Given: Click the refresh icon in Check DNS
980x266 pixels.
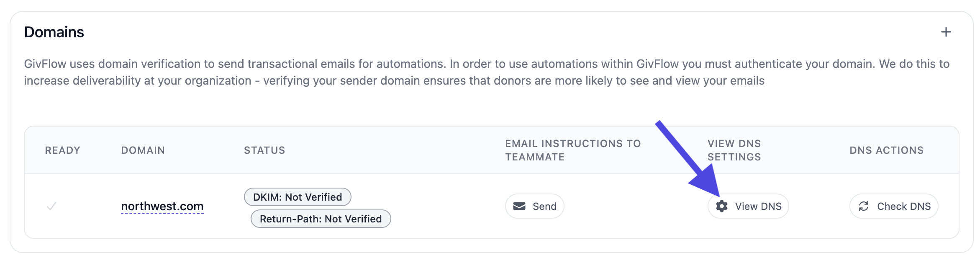Looking at the screenshot, I should click(864, 206).
